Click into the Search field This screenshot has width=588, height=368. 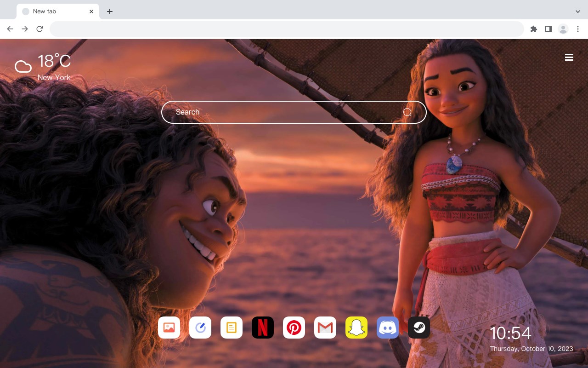[x=294, y=112]
